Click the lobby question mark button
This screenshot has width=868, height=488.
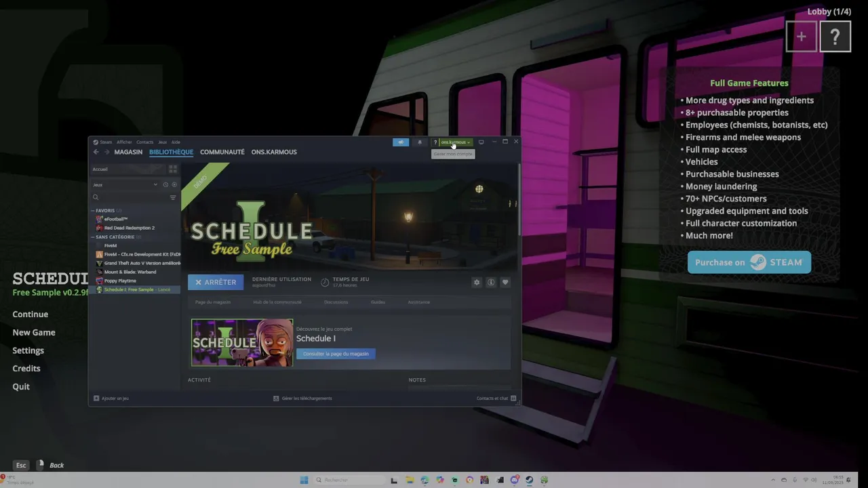point(835,37)
